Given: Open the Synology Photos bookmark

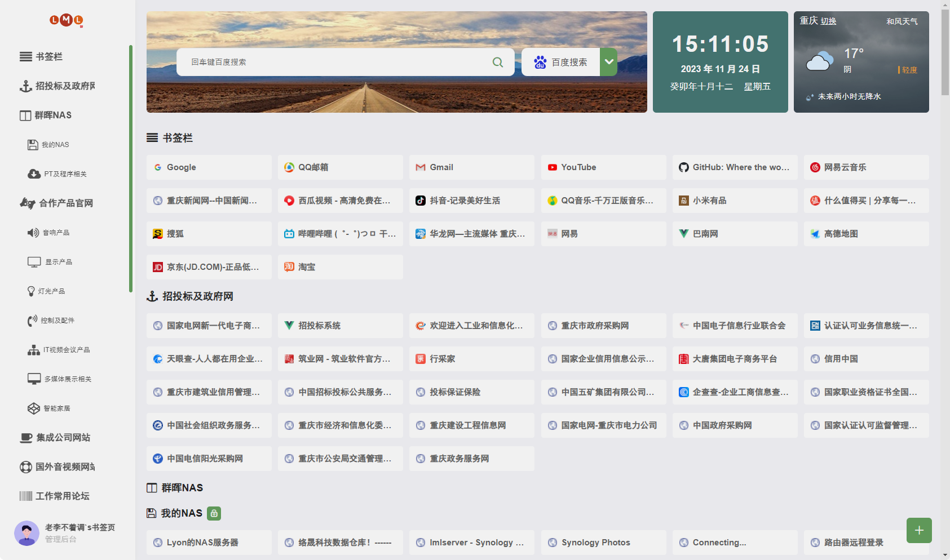Looking at the screenshot, I should tap(603, 543).
